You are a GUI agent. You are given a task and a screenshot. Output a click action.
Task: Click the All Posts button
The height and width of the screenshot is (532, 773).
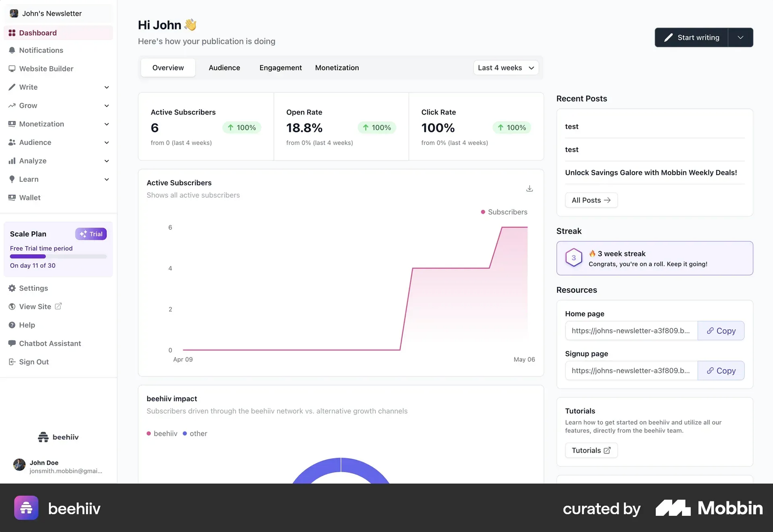pos(591,200)
